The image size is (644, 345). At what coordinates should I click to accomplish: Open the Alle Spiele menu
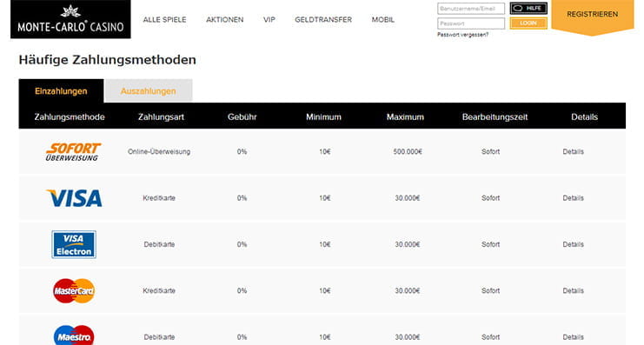click(165, 20)
